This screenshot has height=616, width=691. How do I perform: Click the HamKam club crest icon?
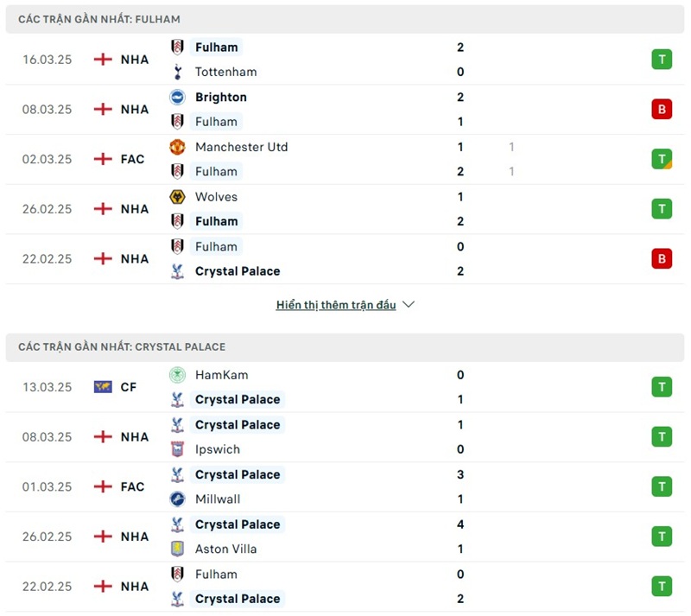(x=177, y=375)
